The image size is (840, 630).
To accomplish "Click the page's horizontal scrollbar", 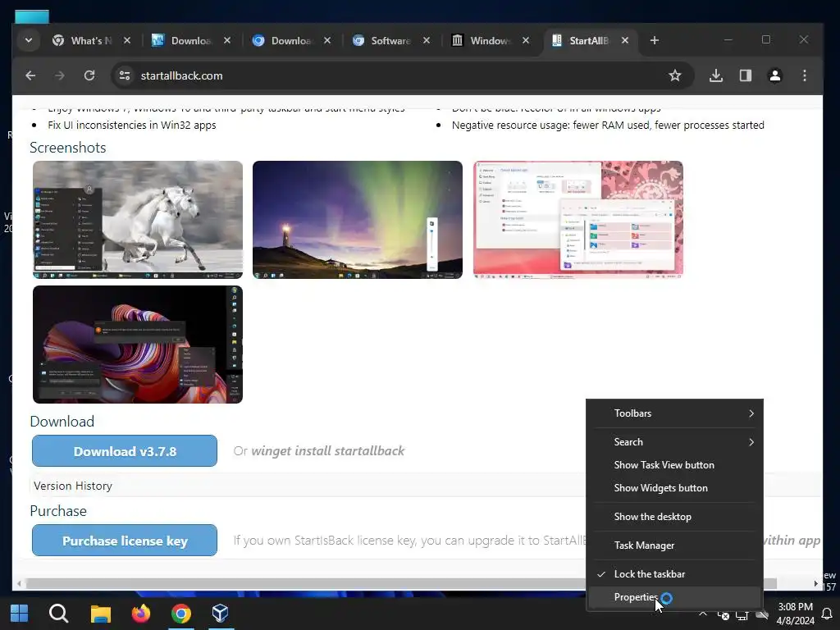I will point(400,583).
